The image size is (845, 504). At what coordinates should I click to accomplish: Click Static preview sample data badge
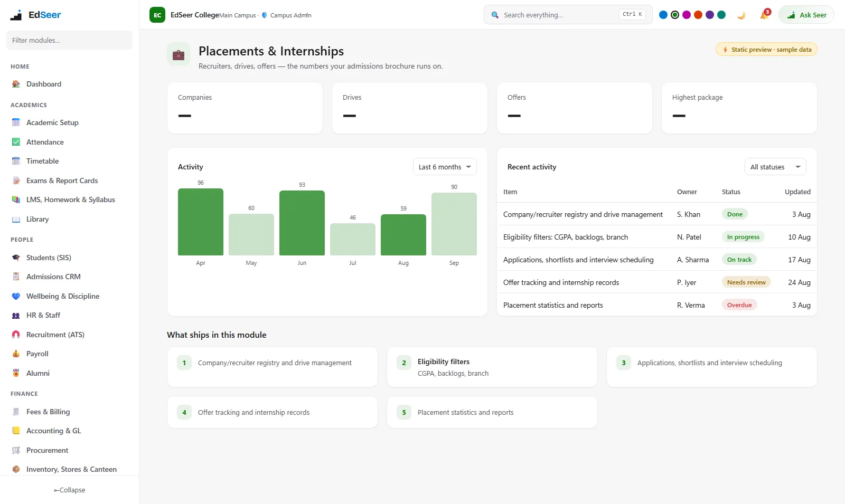[766, 50]
